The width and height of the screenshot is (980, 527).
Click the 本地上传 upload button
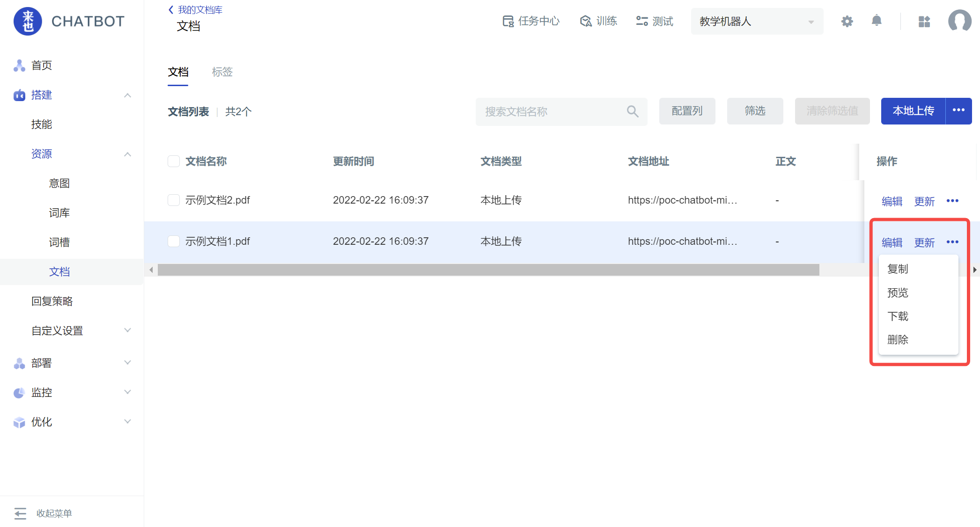(913, 111)
